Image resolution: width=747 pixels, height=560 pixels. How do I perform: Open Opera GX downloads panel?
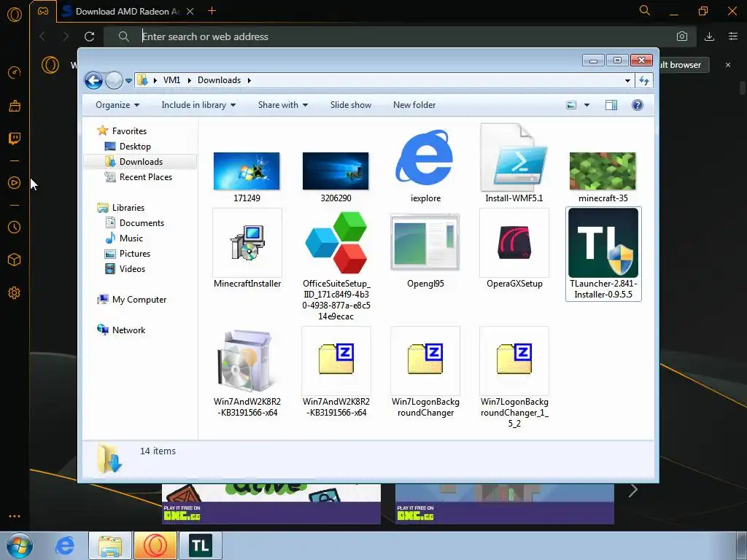[709, 36]
